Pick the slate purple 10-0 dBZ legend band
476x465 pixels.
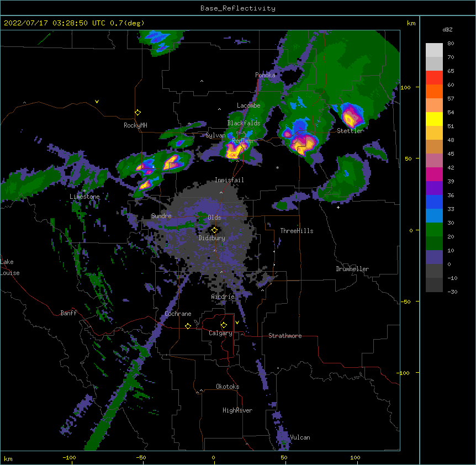coord(434,257)
